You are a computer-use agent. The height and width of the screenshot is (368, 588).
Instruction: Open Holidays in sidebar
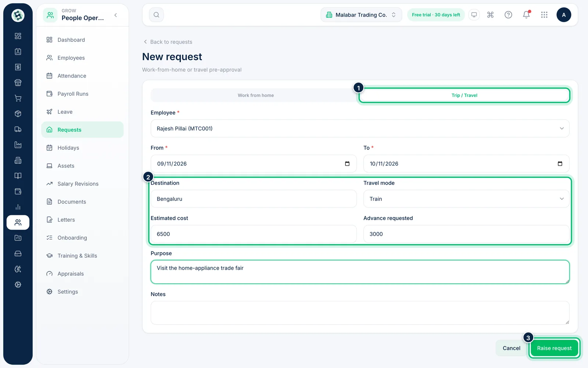tap(82, 148)
